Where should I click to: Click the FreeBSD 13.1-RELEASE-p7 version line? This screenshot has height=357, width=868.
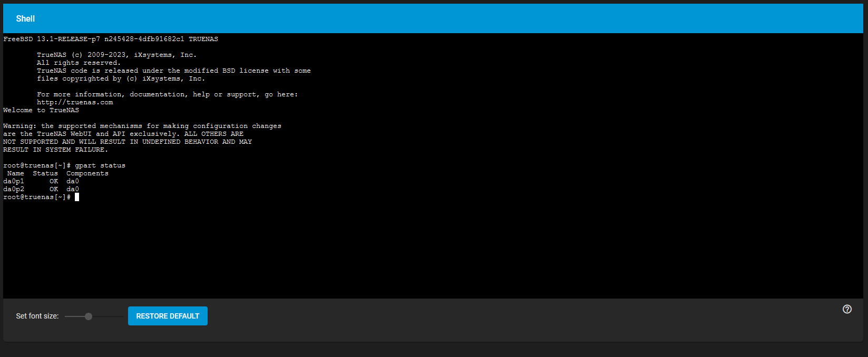[x=111, y=39]
